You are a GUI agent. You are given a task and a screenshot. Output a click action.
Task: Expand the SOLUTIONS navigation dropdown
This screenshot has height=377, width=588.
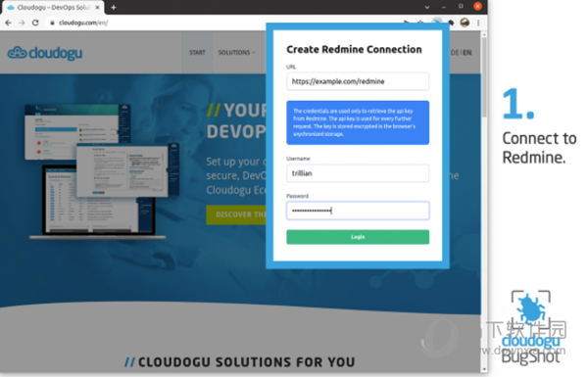pos(236,53)
